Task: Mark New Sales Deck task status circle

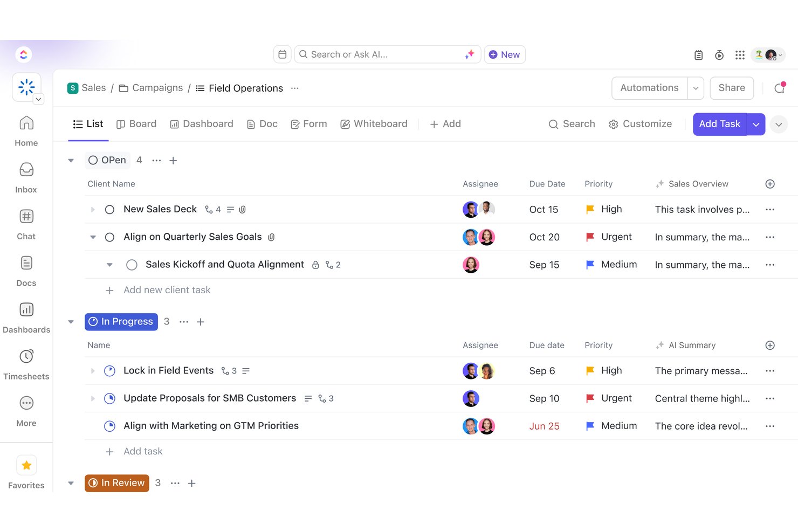Action: [x=109, y=210]
